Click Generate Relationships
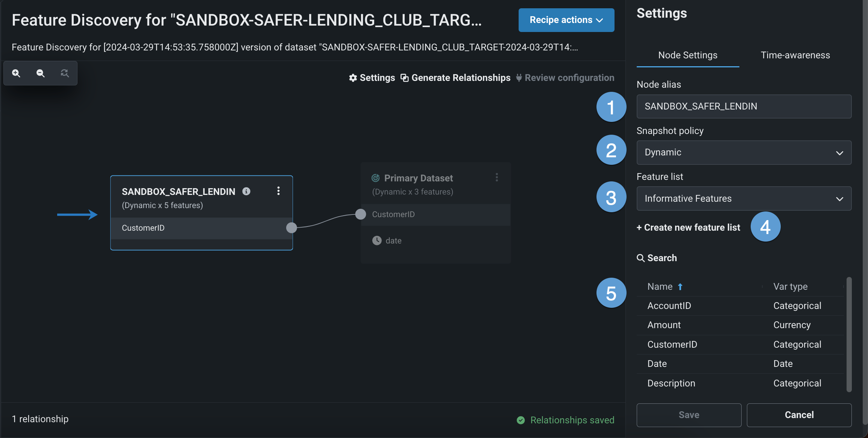This screenshot has width=868, height=438. tap(455, 78)
